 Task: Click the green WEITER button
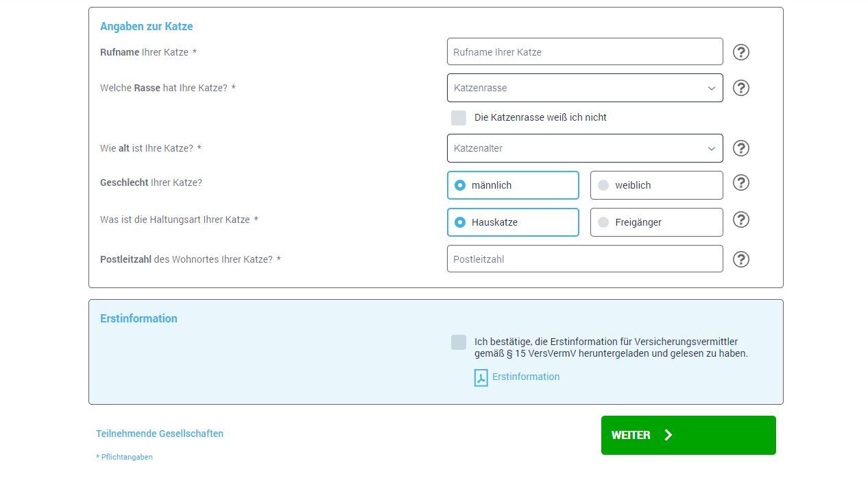[x=688, y=435]
